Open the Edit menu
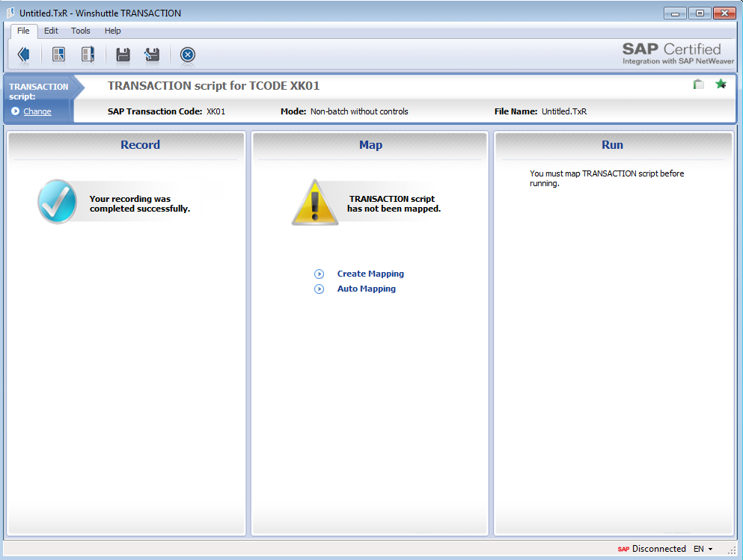This screenshot has width=743, height=560. point(51,31)
